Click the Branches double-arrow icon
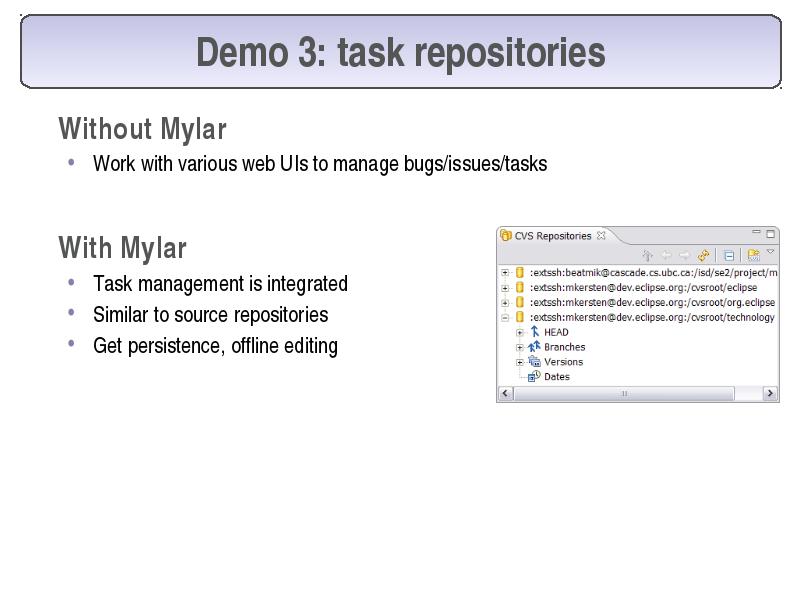Screen dimensions: 800x600 [534, 347]
